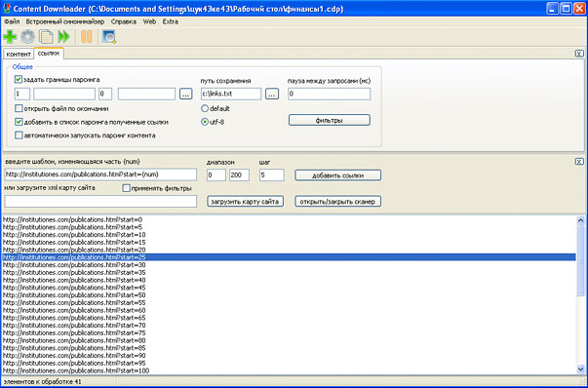Click the green plus add icon
This screenshot has width=588, height=388.
[x=10, y=37]
